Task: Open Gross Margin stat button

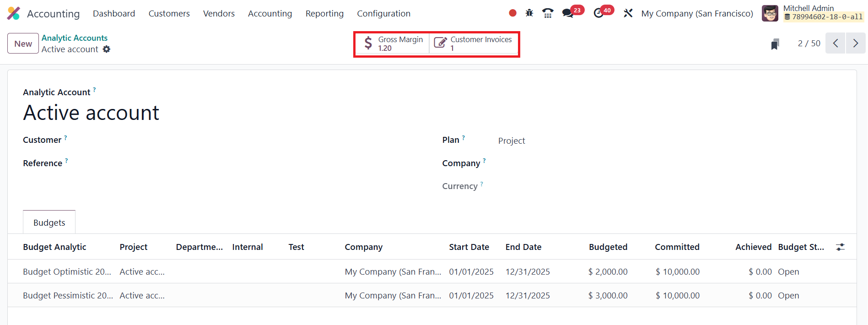Action: pos(394,43)
